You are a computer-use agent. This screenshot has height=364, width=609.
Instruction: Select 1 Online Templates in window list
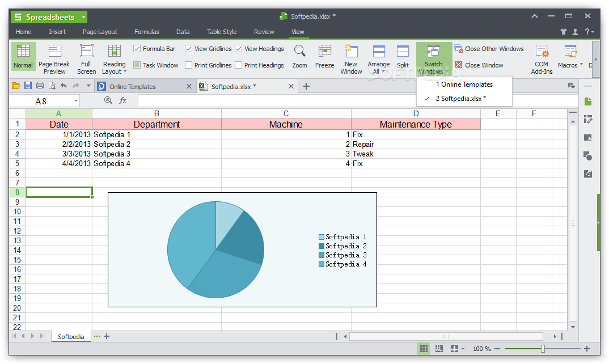464,84
